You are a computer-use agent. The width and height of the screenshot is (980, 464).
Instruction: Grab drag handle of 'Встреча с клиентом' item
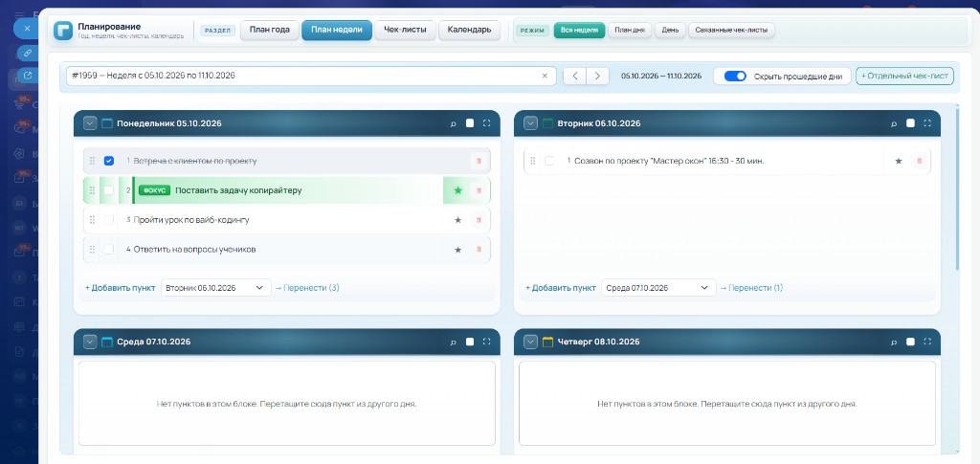(92, 161)
